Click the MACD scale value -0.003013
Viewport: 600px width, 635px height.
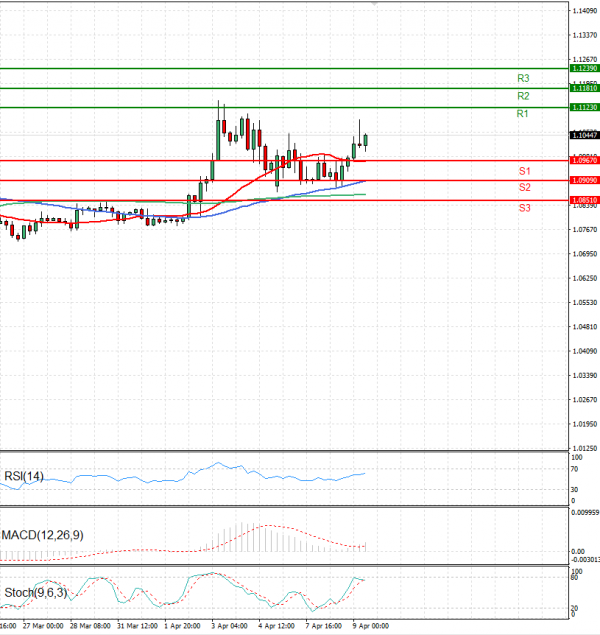(585, 560)
